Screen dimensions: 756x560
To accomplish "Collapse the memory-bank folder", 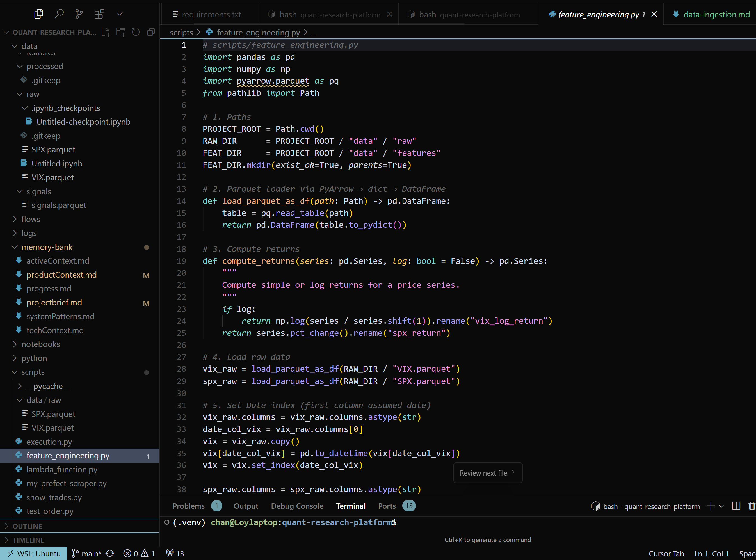I will pyautogui.click(x=47, y=247).
